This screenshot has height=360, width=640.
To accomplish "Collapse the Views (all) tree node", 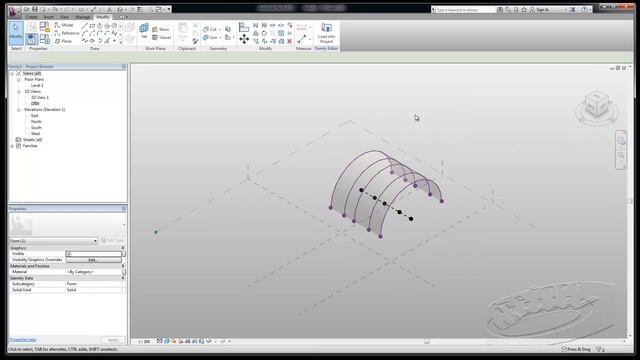I will tap(12, 73).
